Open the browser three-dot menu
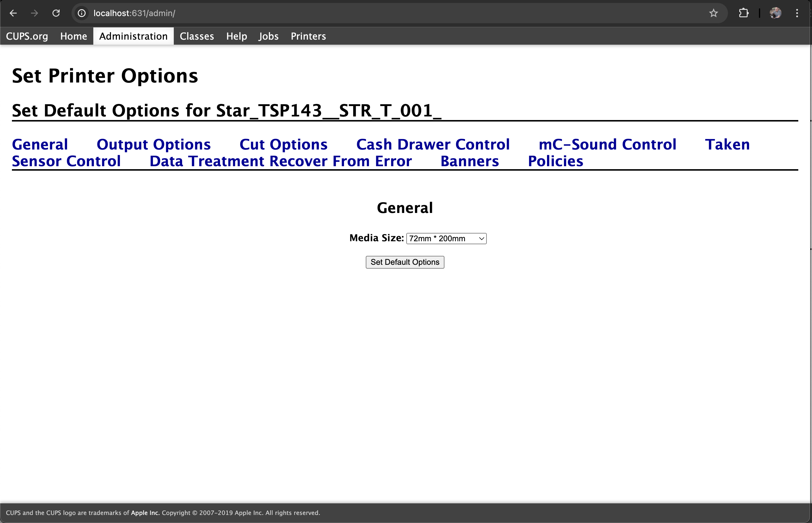Screen dimensions: 812x523 pos(797,13)
